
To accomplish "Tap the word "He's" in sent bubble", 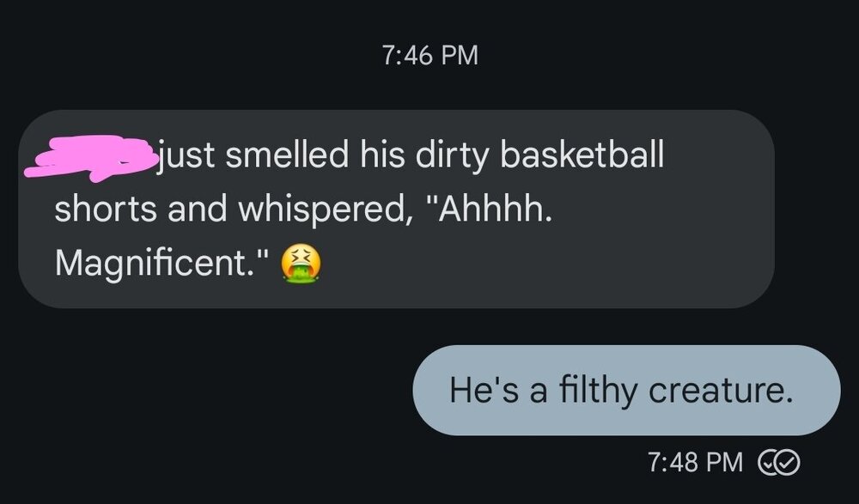I will (x=484, y=390).
